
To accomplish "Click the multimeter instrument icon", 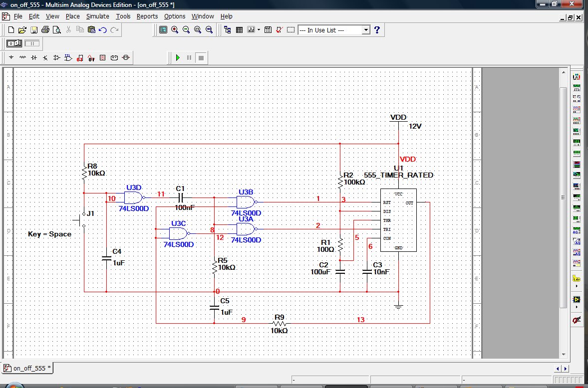I will click(x=577, y=77).
